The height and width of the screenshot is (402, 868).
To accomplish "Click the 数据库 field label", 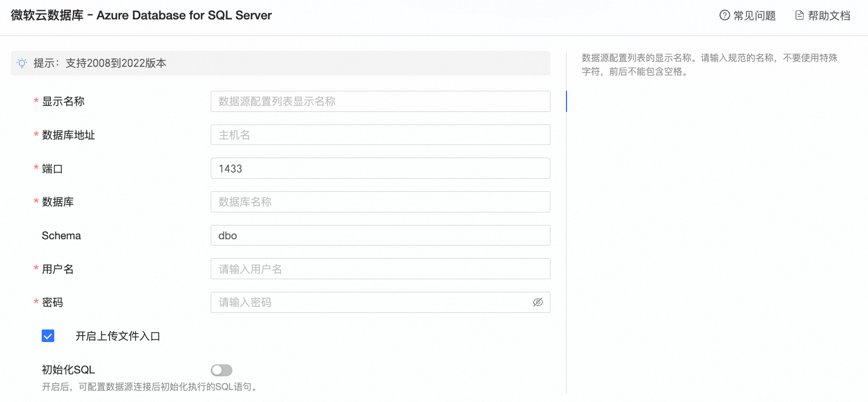I will 58,202.
